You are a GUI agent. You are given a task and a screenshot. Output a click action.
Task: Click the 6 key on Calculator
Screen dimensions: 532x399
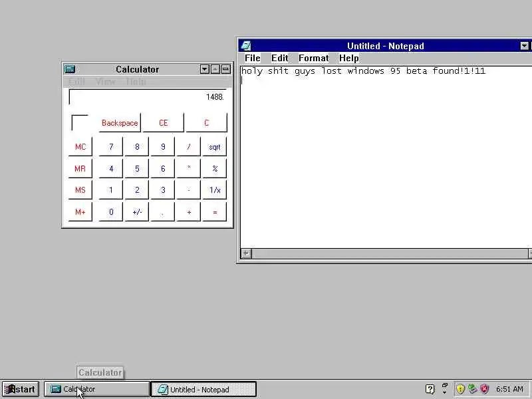click(163, 169)
